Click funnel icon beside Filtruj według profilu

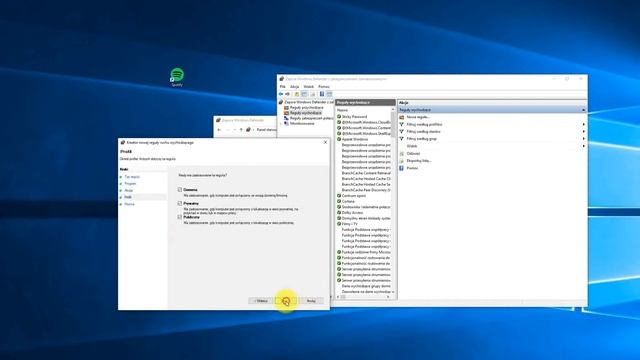(x=402, y=124)
